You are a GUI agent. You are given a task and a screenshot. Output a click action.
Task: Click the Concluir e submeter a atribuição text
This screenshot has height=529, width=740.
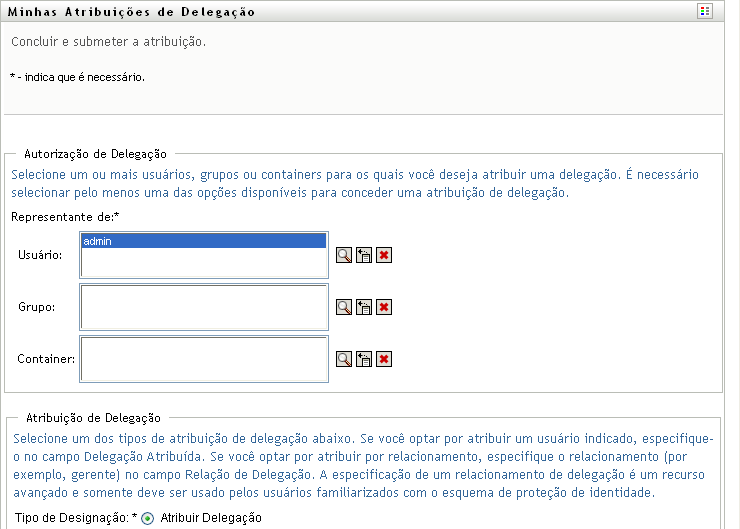(x=109, y=42)
